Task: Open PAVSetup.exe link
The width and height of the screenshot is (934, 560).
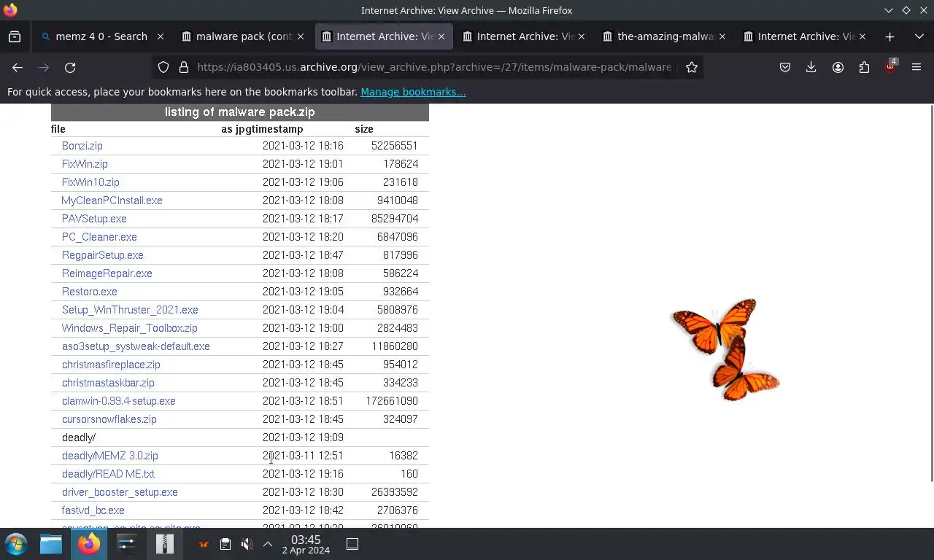Action: (x=94, y=219)
